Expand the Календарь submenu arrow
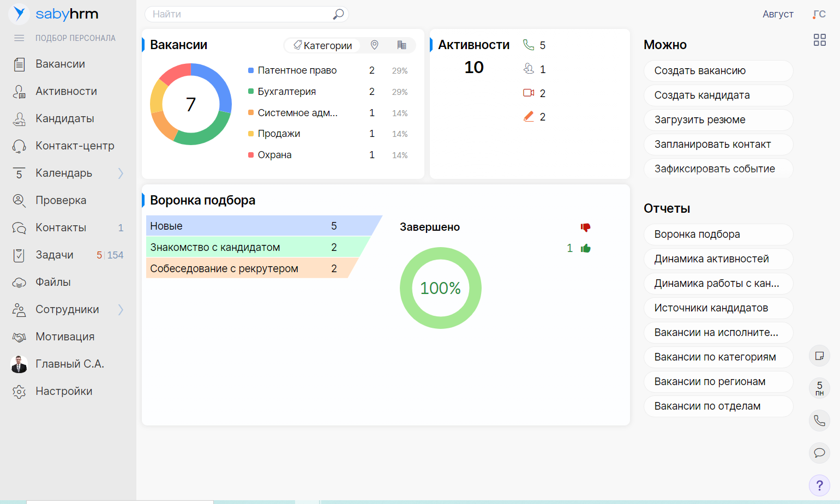Screen dimensions: 840x504 click(121, 173)
